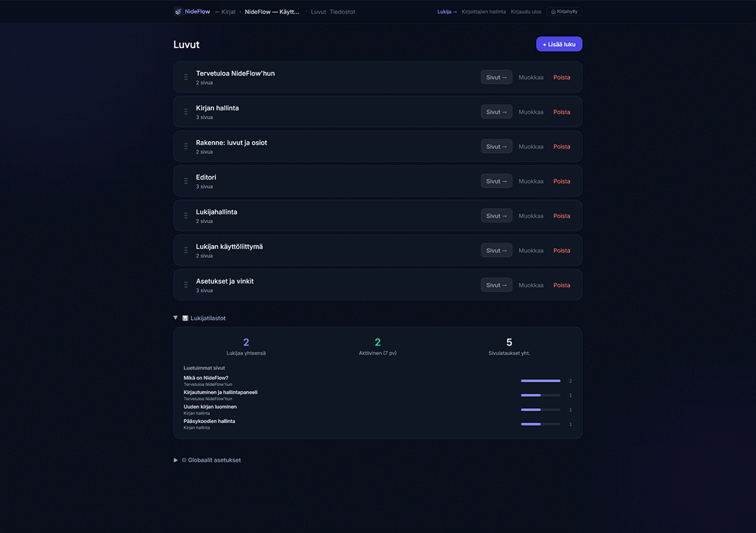Open Kirjoittajien hallinta from the top bar
Image resolution: width=756 pixels, height=533 pixels.
coord(484,11)
